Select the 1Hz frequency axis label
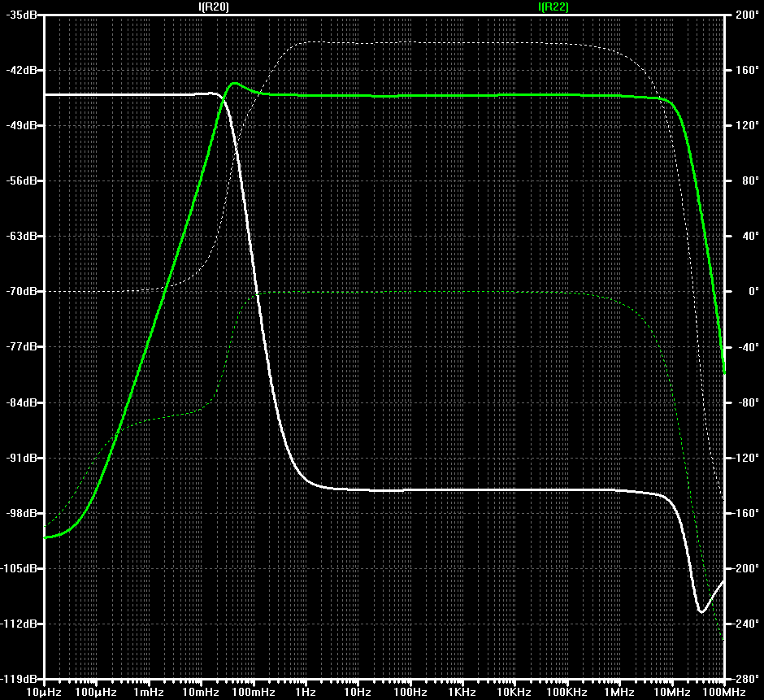The width and height of the screenshot is (764, 700). [306, 693]
